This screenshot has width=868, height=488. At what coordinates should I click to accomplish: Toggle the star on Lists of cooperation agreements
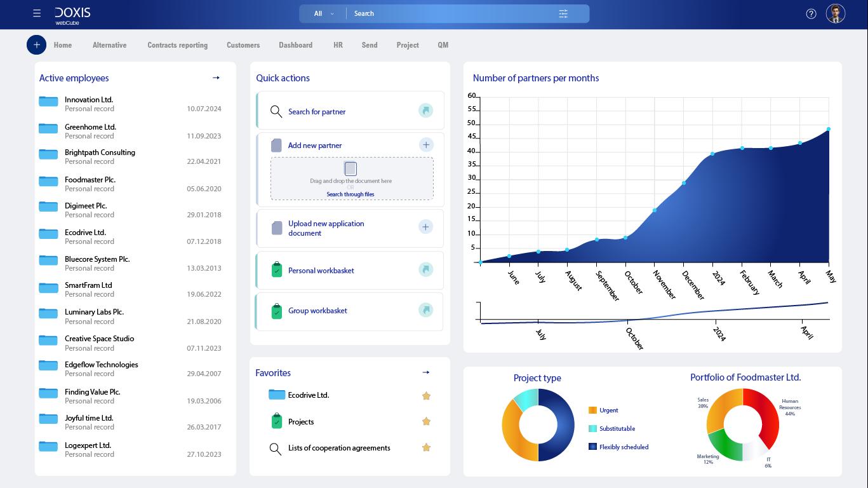pyautogui.click(x=426, y=447)
